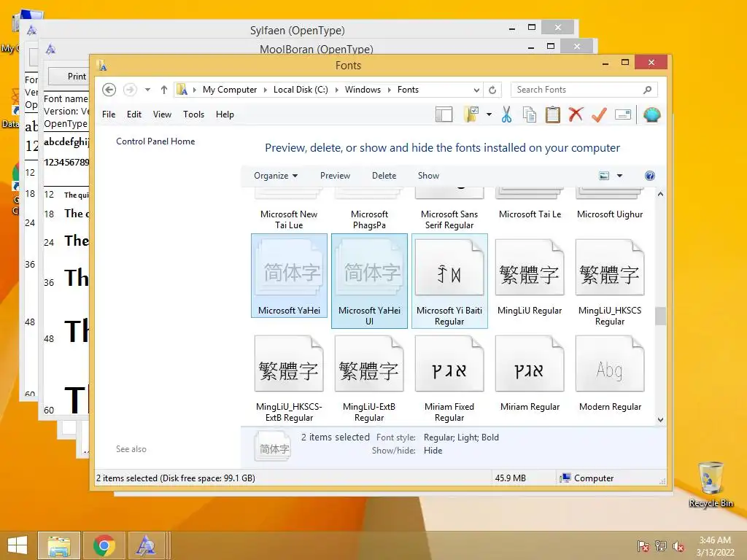Screen dimensions: 747x560
Task: Click Windows breadcrumb in address bar
Action: (363, 90)
